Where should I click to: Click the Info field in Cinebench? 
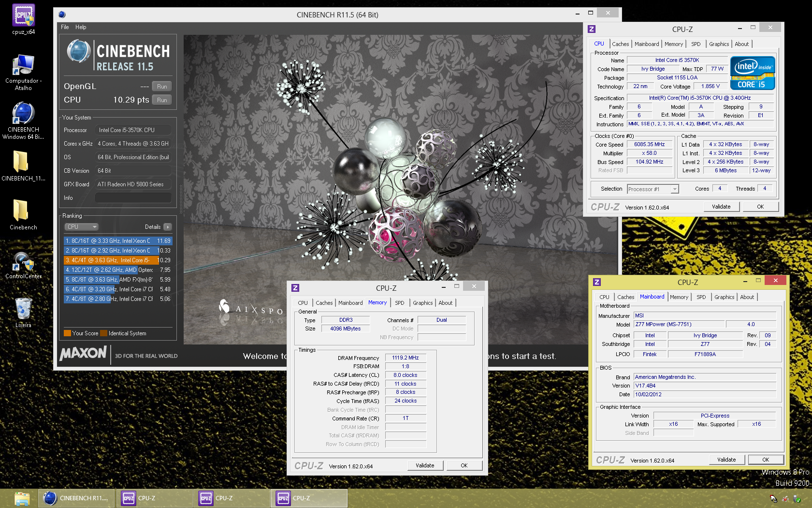pyautogui.click(x=133, y=198)
